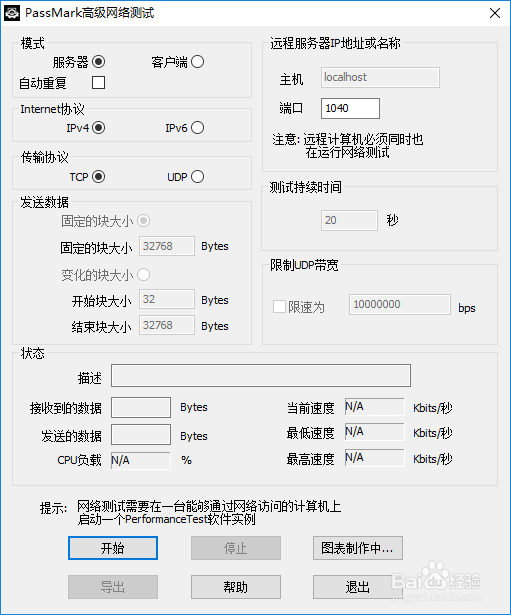The width and height of the screenshot is (511, 615).
Task: Click the 远程服务器IP地址或名称 group title
Action: pos(335,43)
